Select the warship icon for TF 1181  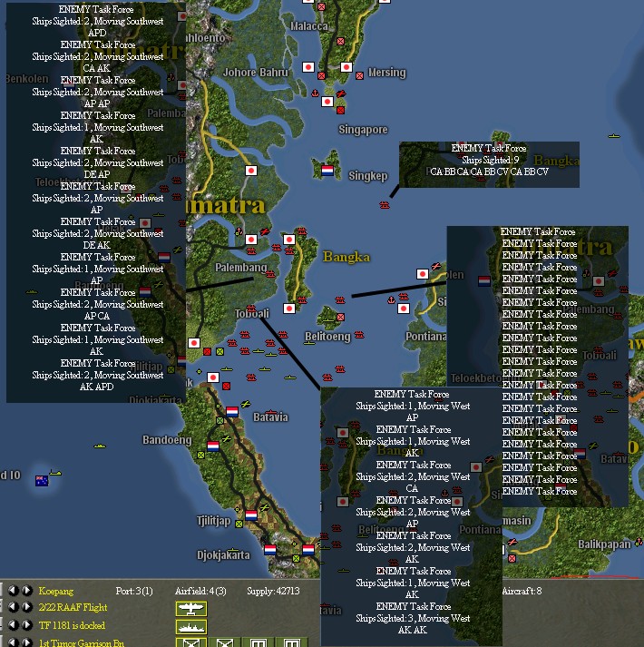(191, 627)
